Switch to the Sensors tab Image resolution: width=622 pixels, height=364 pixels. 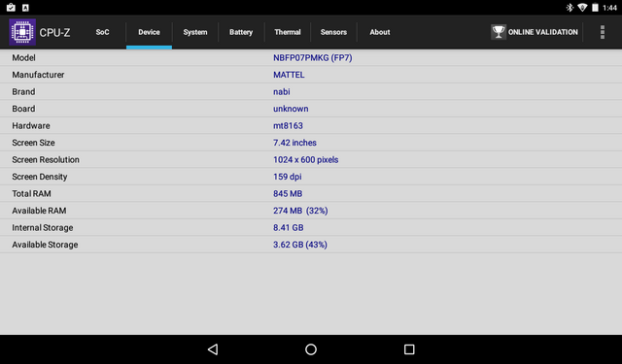coord(333,32)
